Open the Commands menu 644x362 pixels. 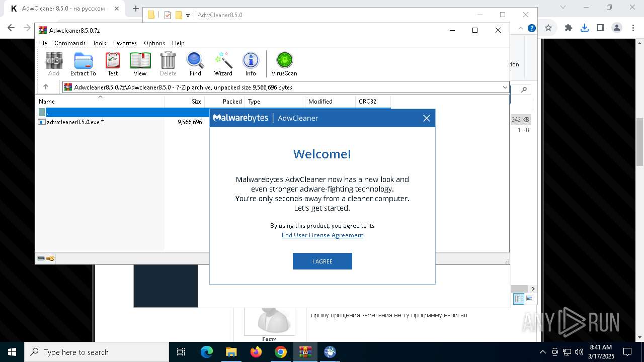click(70, 43)
